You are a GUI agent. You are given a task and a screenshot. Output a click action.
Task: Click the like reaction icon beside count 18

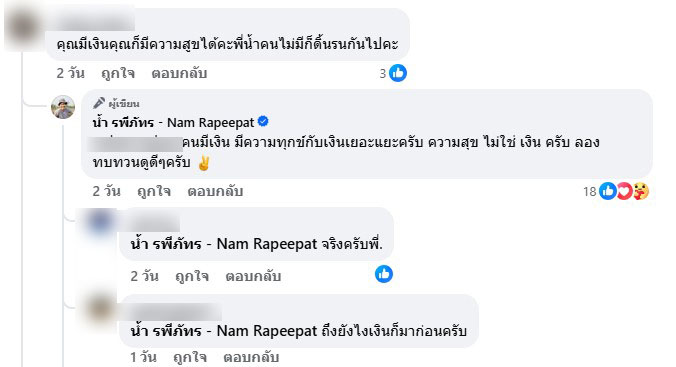click(608, 191)
